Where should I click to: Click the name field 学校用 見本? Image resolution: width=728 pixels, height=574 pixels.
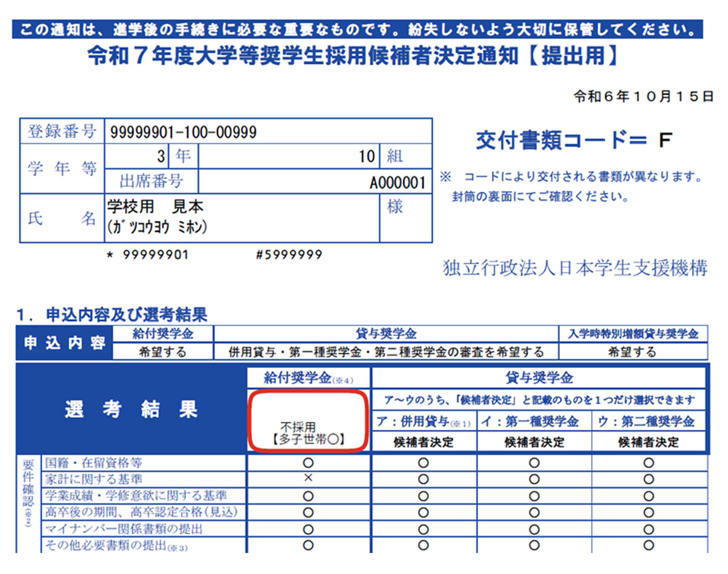coord(155,207)
